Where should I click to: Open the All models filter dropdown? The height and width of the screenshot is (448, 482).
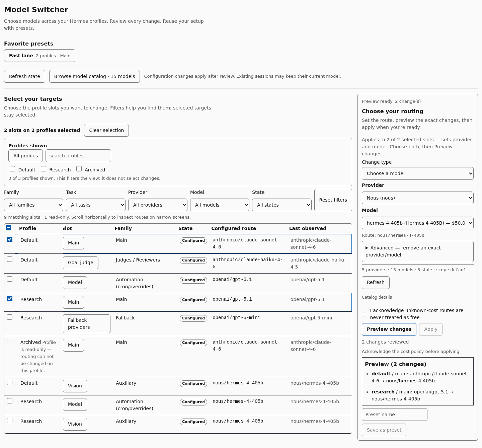(x=220, y=205)
